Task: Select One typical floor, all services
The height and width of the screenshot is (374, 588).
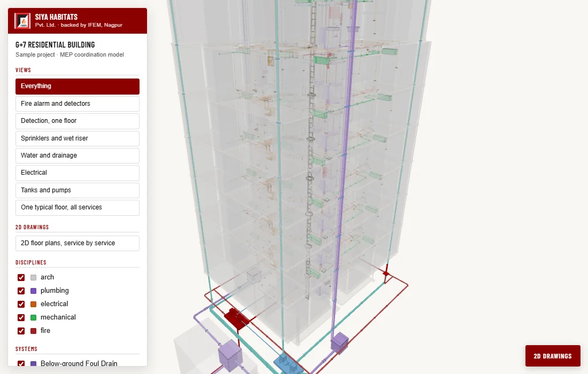Action: (x=78, y=208)
